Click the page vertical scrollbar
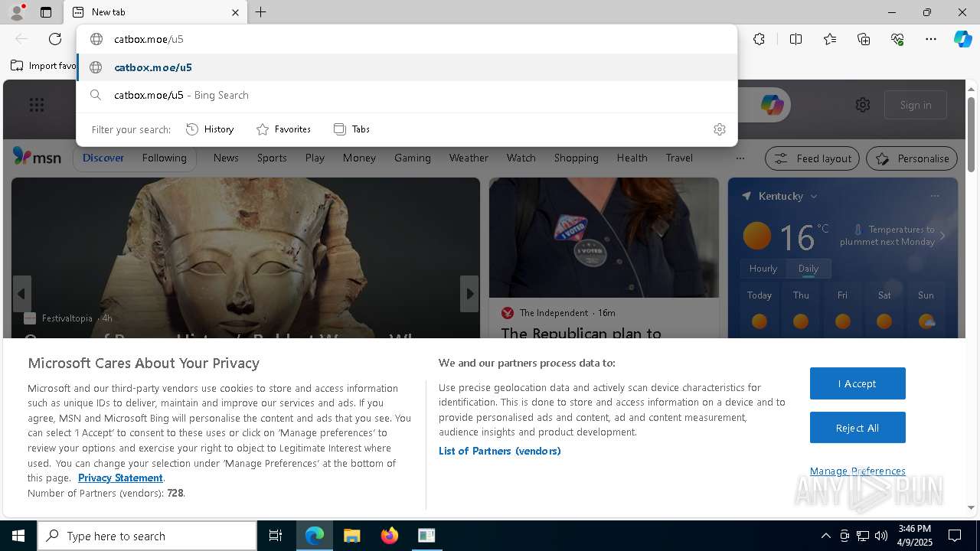This screenshot has width=980, height=551. (x=971, y=134)
